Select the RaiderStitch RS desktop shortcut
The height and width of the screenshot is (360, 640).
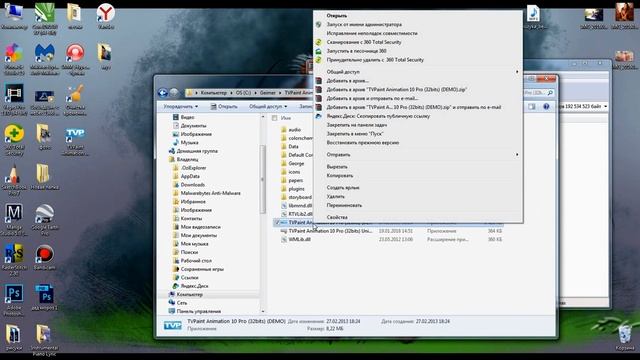pos(14,260)
